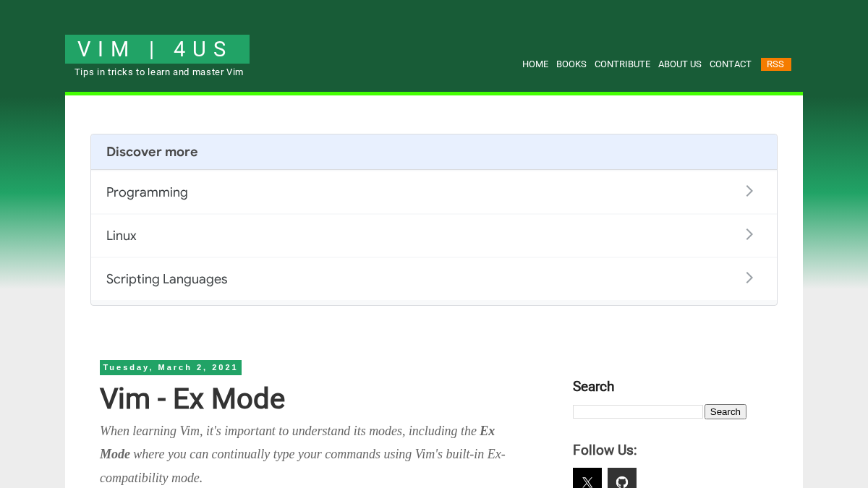Image resolution: width=868 pixels, height=488 pixels.
Task: Click the Tuesday, March 2, 2021 date tag
Action: pyautogui.click(x=171, y=367)
